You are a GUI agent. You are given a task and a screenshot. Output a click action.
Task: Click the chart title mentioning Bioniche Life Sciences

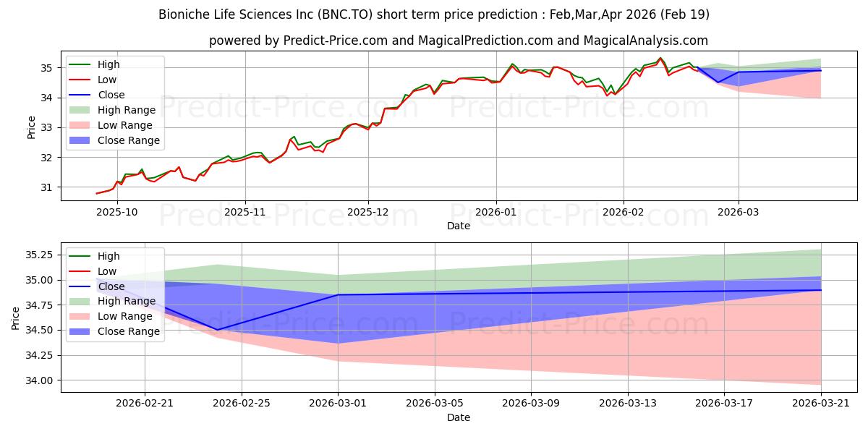(x=433, y=14)
